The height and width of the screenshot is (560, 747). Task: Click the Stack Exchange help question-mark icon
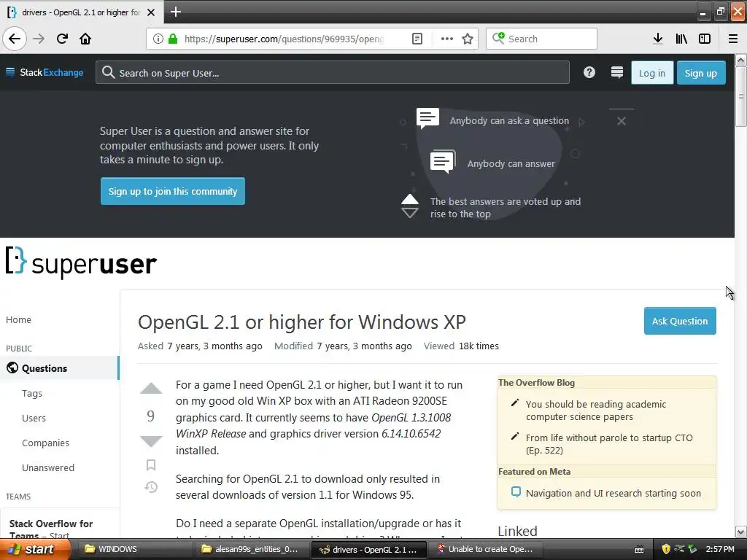pos(589,72)
